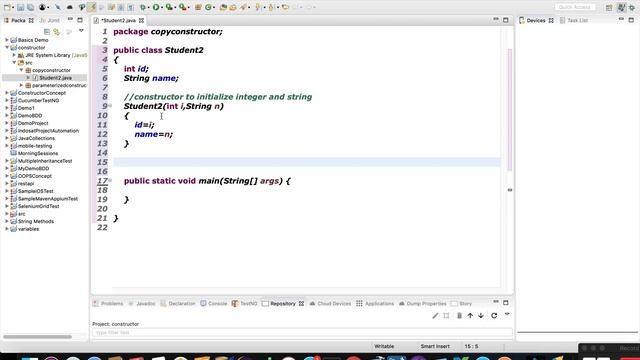Select the CucumberTestNG project
Screen dimensions: 640x360
coord(38,100)
